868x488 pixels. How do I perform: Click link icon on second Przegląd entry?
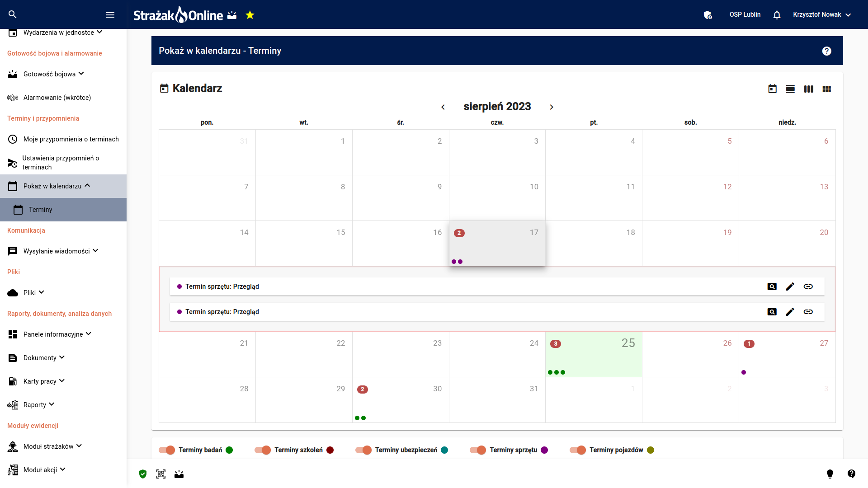(808, 312)
